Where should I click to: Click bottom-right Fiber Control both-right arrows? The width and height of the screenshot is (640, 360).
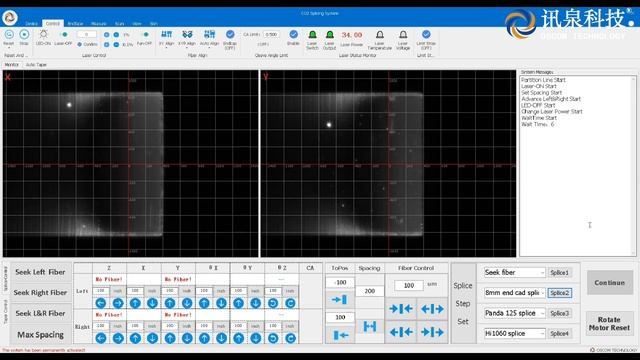coord(432,332)
